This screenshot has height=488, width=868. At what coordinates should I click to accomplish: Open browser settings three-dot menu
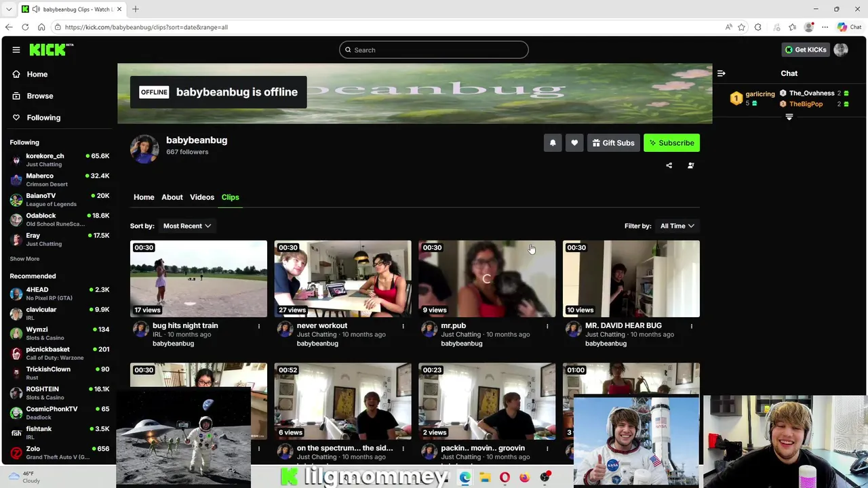coord(825,27)
